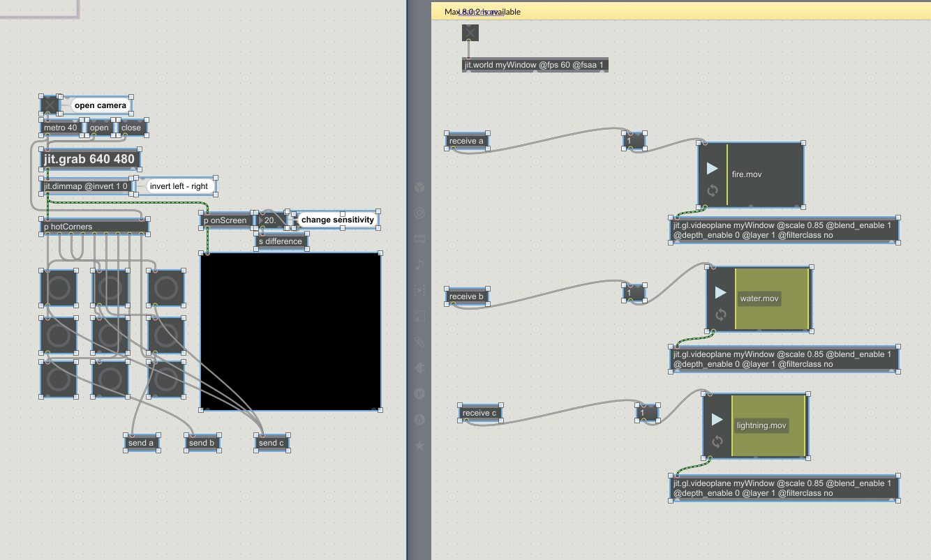Viewport: 931px width, 560px height.
Task: Select the jit.grab 640 480 object
Action: tap(90, 159)
